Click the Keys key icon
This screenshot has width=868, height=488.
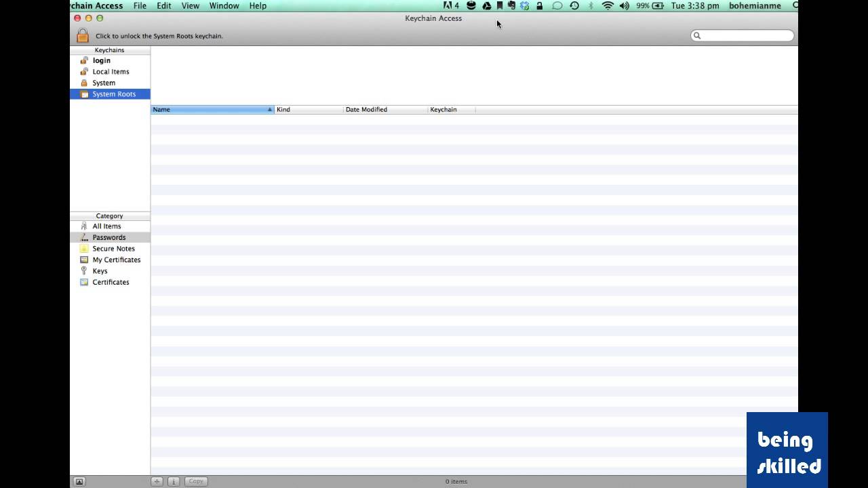coord(84,271)
